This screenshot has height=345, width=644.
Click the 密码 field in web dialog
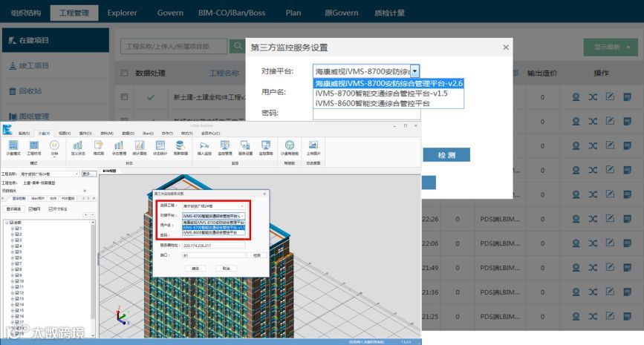[x=367, y=114]
